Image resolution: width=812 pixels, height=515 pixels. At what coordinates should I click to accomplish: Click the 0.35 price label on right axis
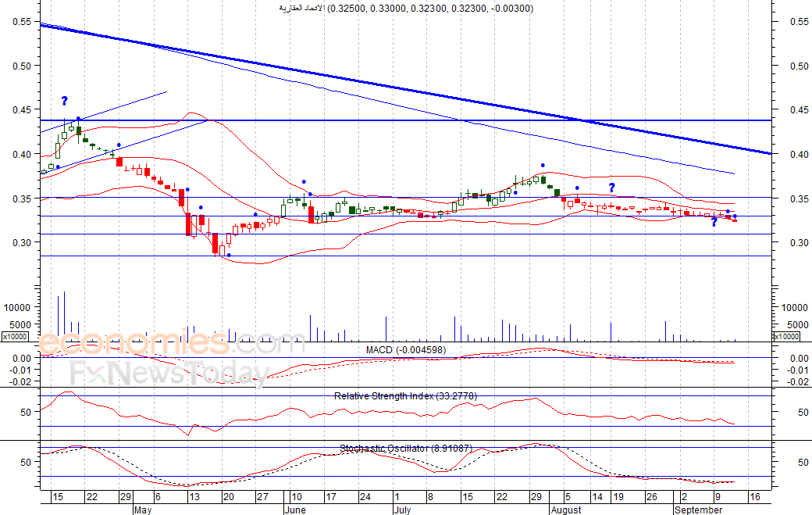click(800, 198)
